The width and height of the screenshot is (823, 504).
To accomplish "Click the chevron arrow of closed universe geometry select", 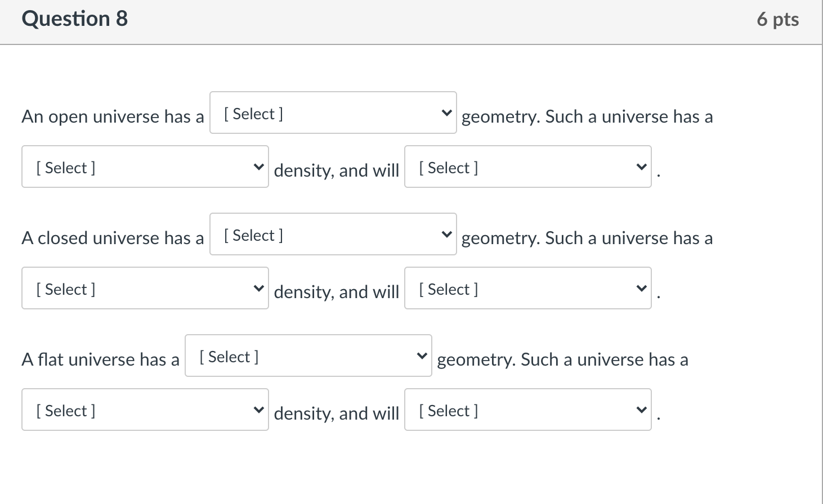I will [x=446, y=235].
